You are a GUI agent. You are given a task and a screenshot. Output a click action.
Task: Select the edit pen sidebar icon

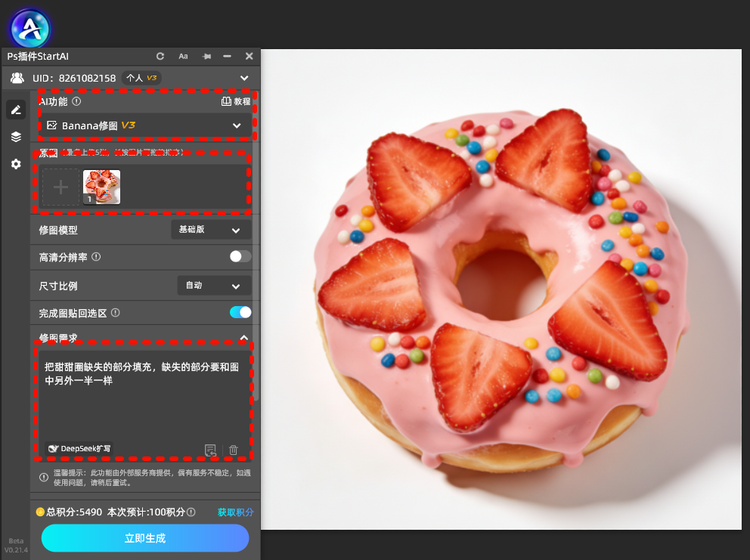15,110
